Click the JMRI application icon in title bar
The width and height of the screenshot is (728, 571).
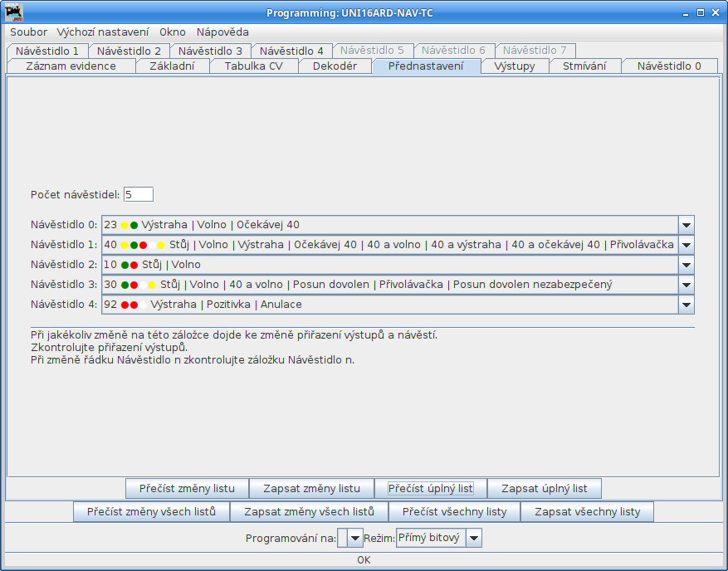14,12
